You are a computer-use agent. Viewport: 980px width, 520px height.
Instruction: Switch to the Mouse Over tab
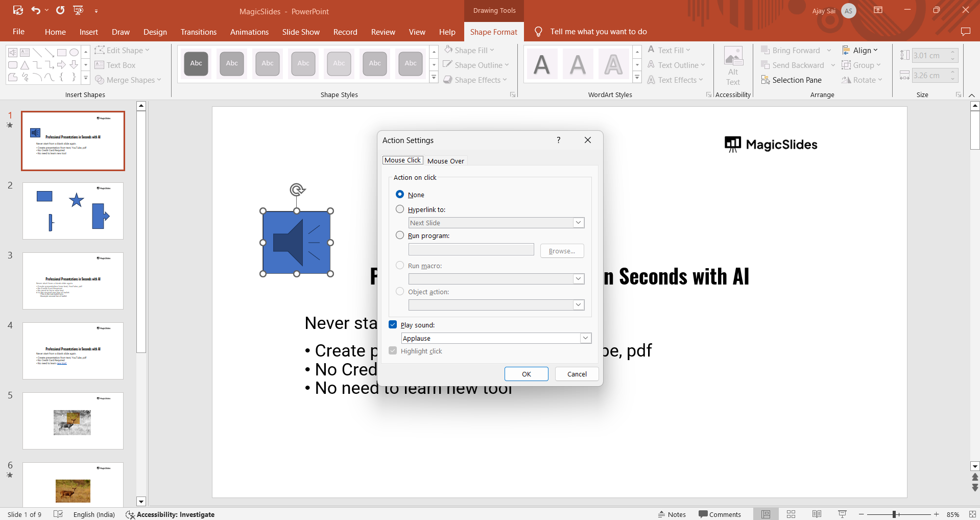pyautogui.click(x=445, y=161)
